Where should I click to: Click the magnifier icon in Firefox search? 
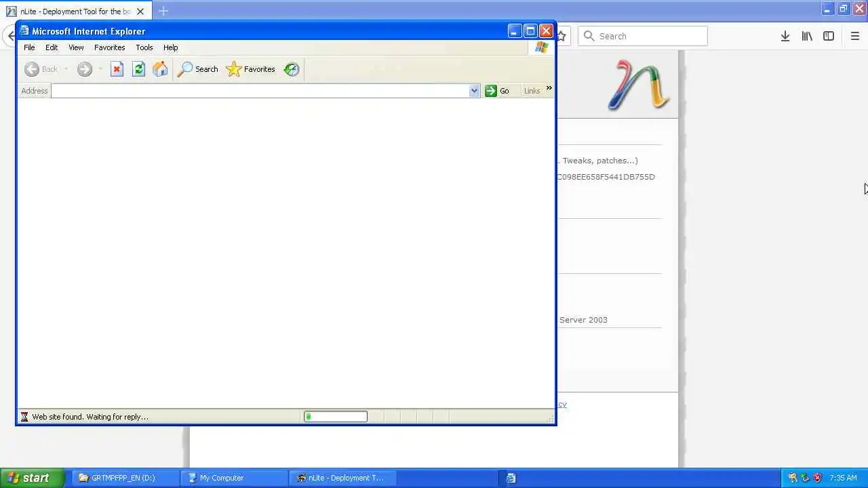[x=589, y=36]
